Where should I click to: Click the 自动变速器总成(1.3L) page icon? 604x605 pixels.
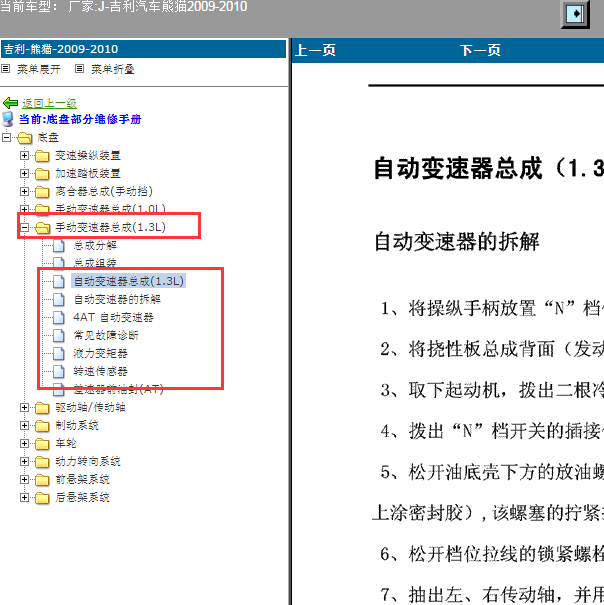(x=59, y=282)
